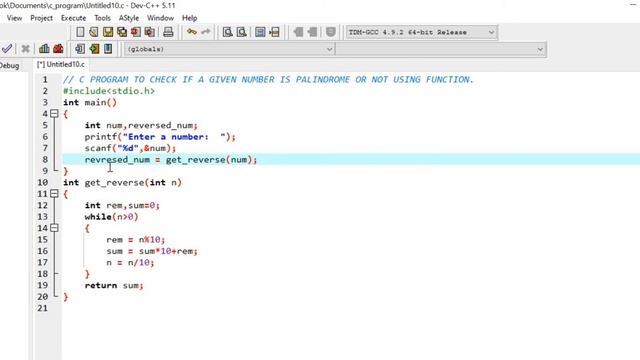Open the View menu
The image size is (640, 360).
tap(14, 18)
